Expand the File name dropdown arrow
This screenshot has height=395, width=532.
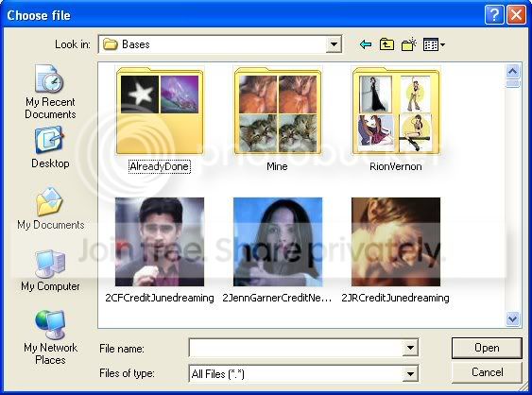(410, 348)
